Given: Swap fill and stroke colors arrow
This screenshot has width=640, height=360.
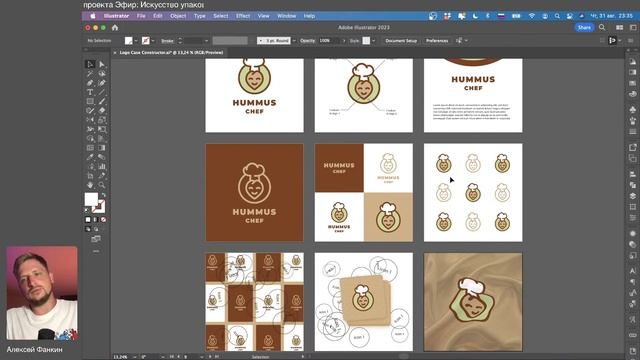Looking at the screenshot, I should [104, 196].
